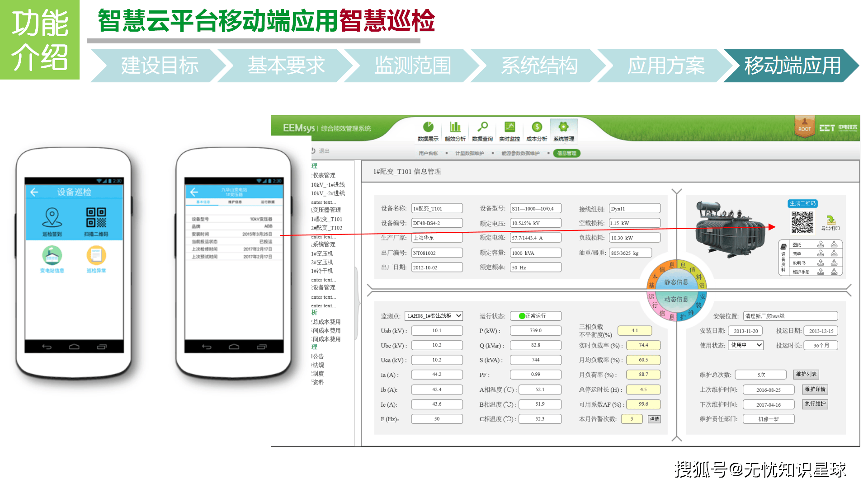This screenshot has width=868, height=488.
Task: Open the 数据展示 toolbar icon
Action: (428, 127)
